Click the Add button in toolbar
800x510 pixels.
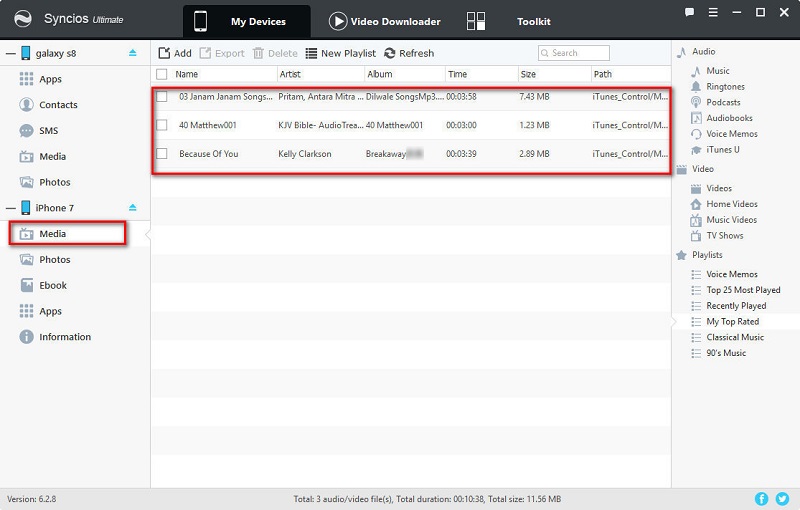coord(175,53)
